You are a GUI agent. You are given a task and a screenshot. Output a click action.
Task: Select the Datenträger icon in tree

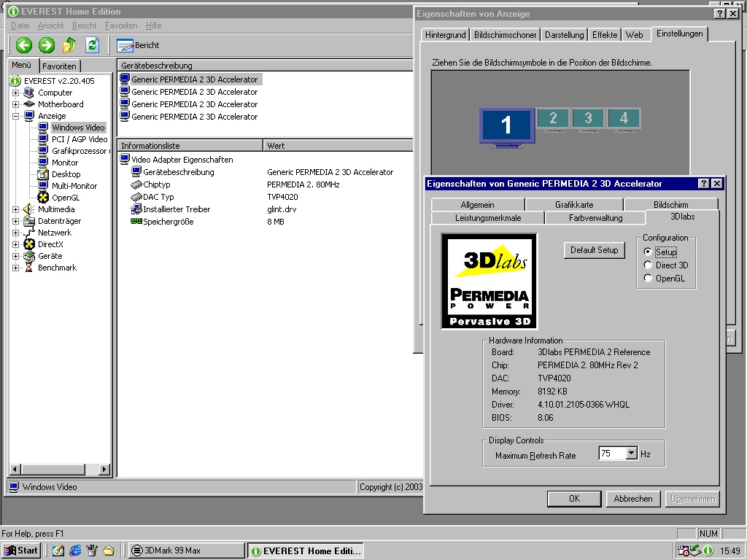29,221
